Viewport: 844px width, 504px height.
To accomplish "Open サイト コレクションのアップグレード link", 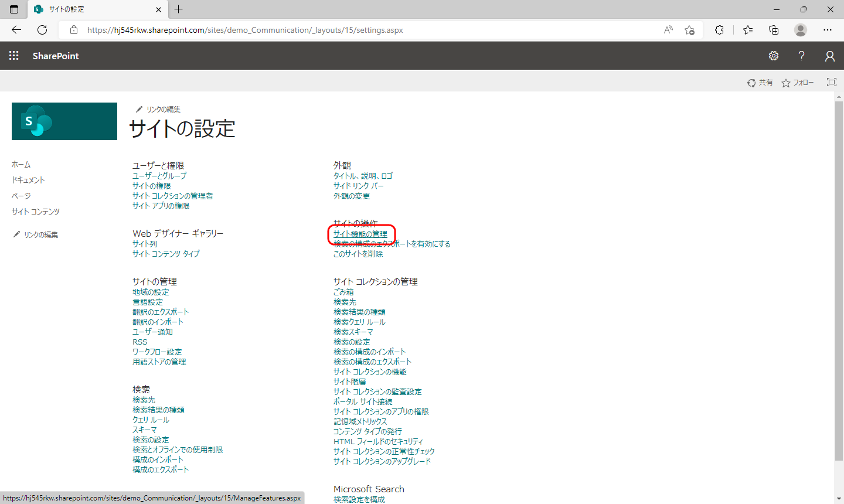I will pos(382,461).
